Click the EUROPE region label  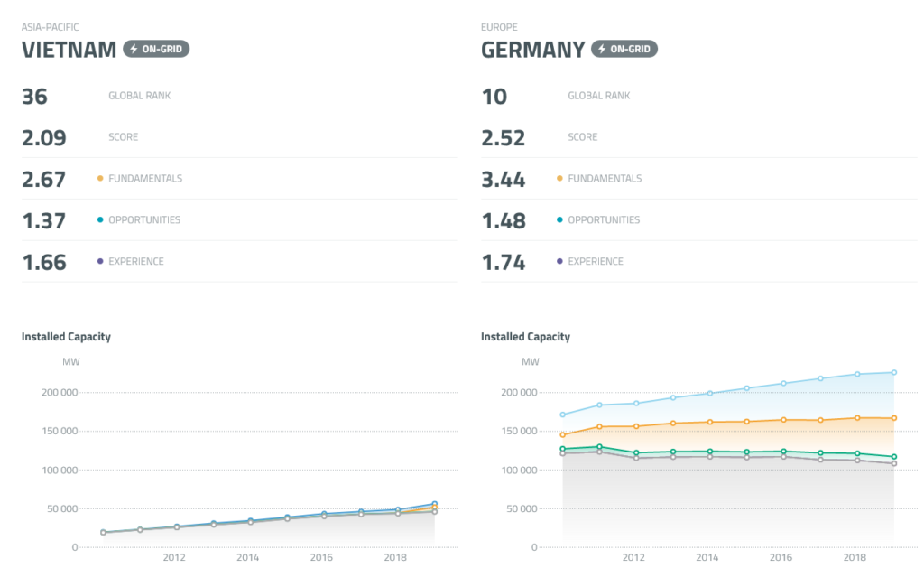(x=499, y=27)
